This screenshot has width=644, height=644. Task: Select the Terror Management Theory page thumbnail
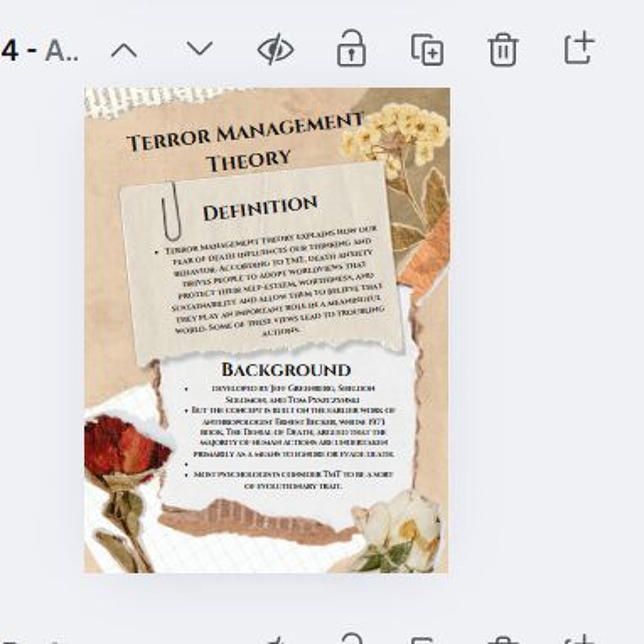tap(267, 330)
